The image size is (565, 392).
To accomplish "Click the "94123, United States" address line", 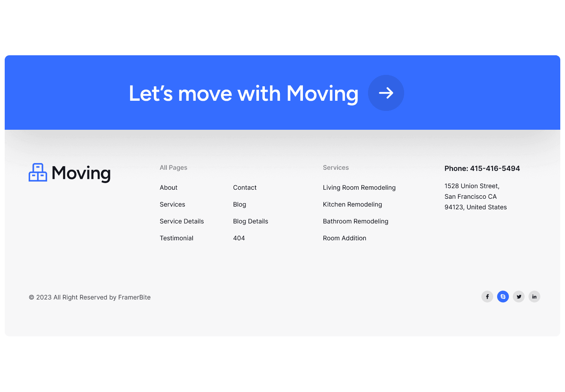I will (x=476, y=207).
